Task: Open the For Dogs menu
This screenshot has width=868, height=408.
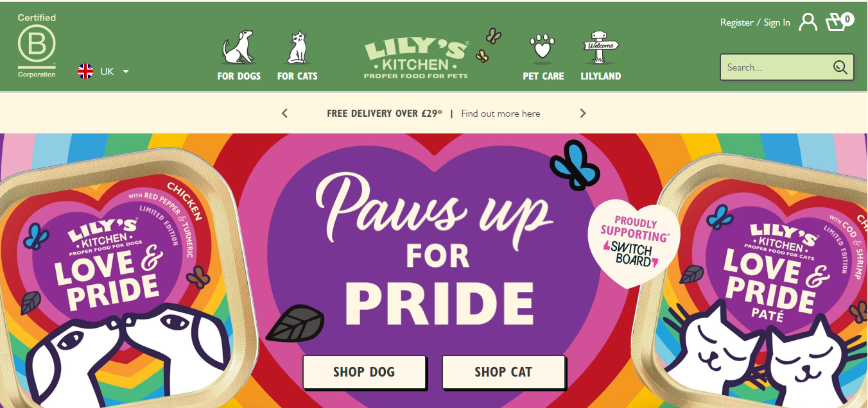Action: coord(239,76)
